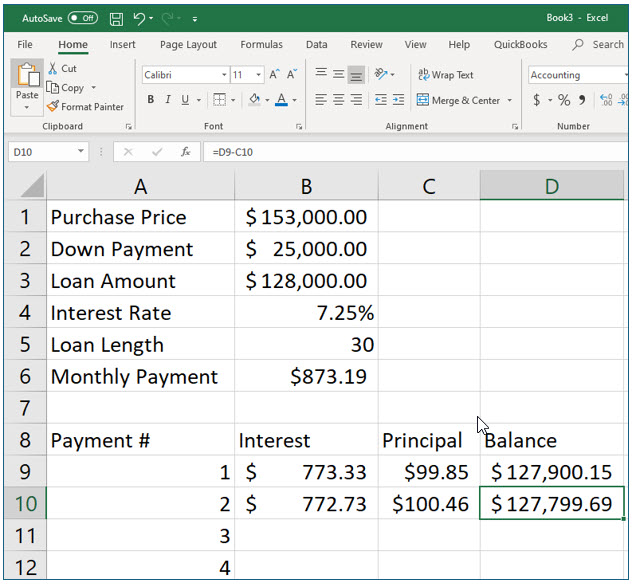Click Decrease Font Size icon

pos(292,75)
